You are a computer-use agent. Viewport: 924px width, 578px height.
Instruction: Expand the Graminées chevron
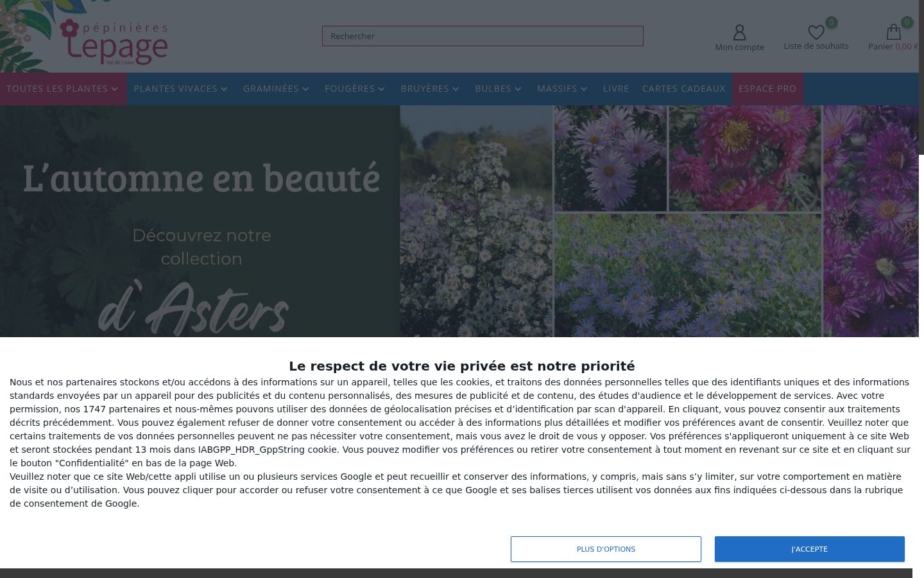tap(305, 89)
